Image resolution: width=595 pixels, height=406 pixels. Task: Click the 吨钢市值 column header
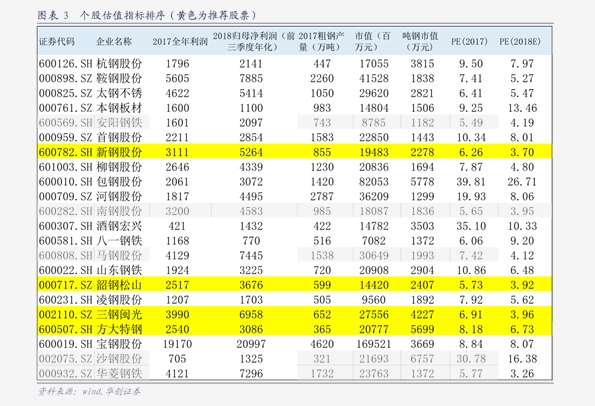[x=420, y=41]
